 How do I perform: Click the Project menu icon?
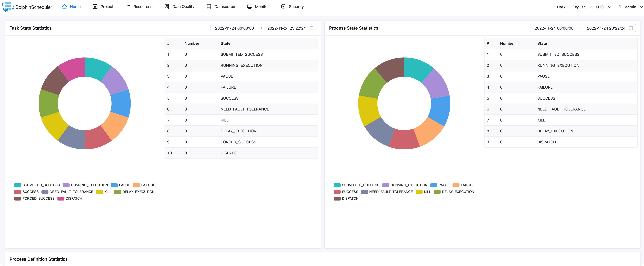coord(95,7)
